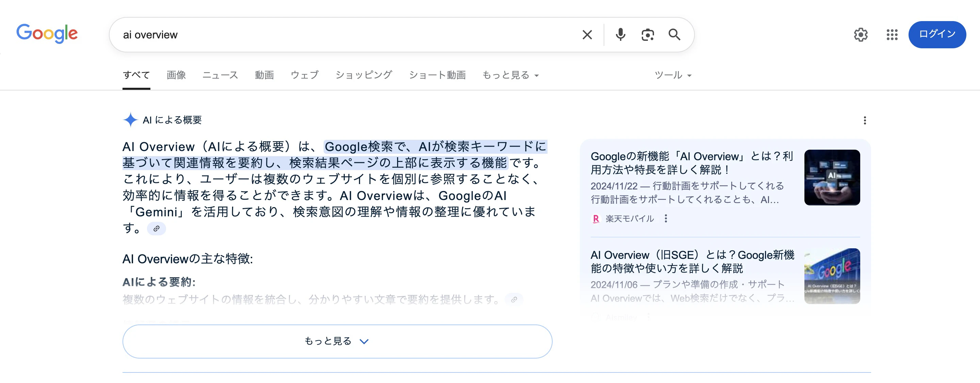Image resolution: width=980 pixels, height=383 pixels.
Task: Click the magnifying glass search button
Action: point(674,35)
